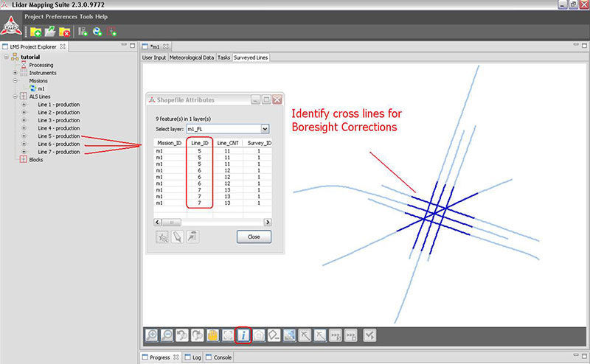Click the delete project folder icon

click(x=65, y=32)
